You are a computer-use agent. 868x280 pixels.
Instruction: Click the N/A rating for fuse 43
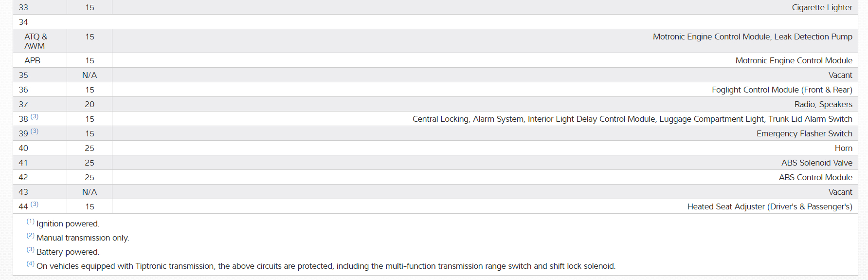[x=90, y=192]
